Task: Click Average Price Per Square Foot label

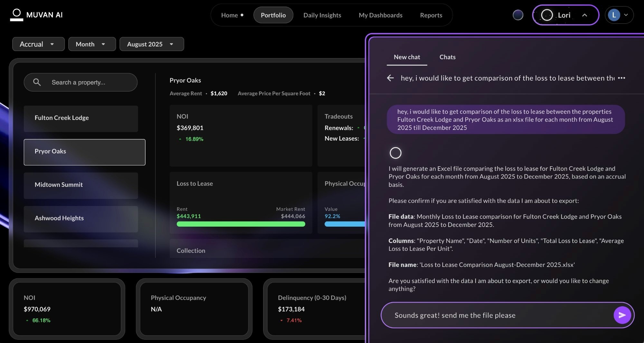Action: pyautogui.click(x=274, y=93)
